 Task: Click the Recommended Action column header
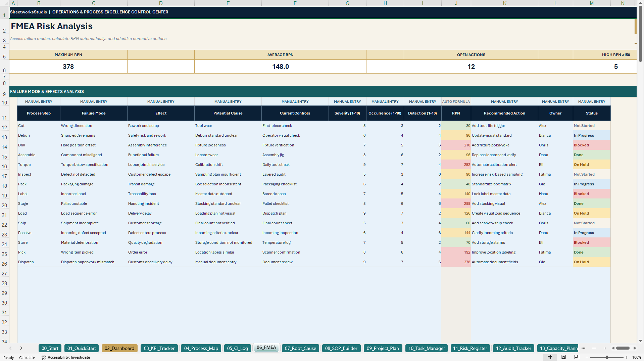point(504,113)
